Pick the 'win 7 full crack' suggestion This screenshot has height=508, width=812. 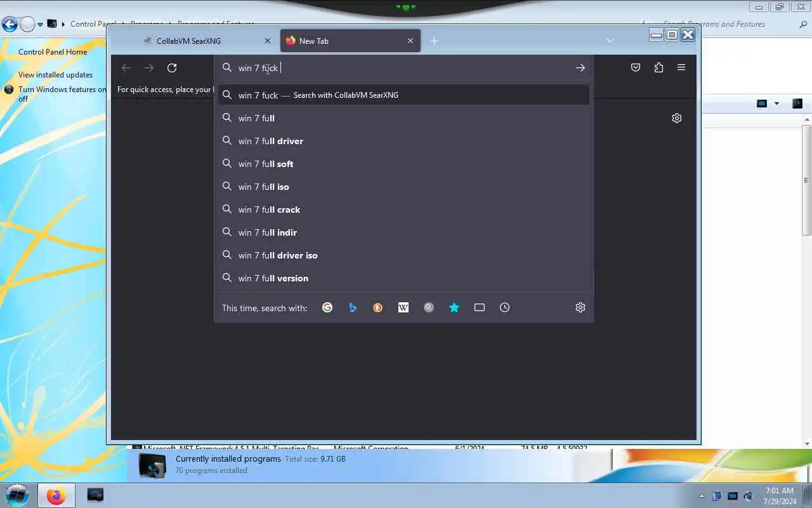(x=403, y=210)
